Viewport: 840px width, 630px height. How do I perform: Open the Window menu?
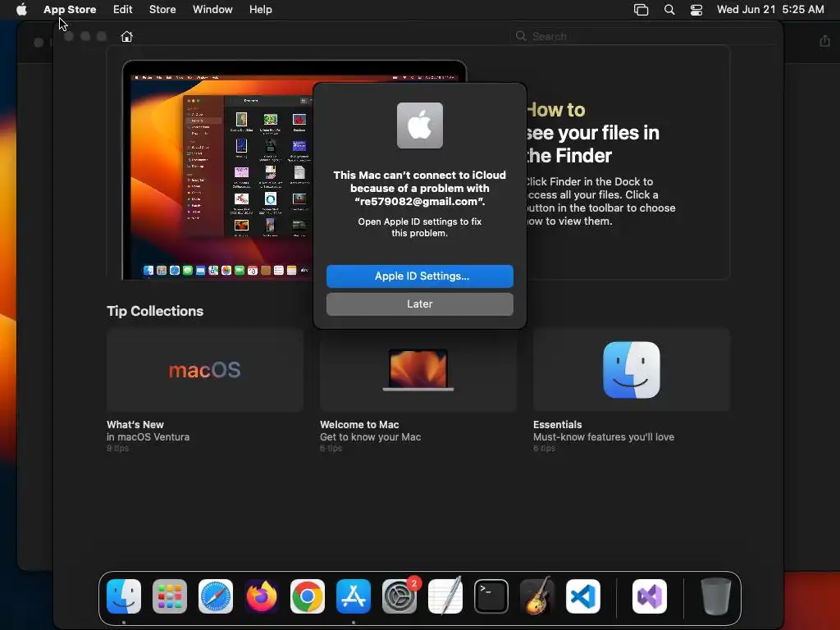[x=212, y=9]
